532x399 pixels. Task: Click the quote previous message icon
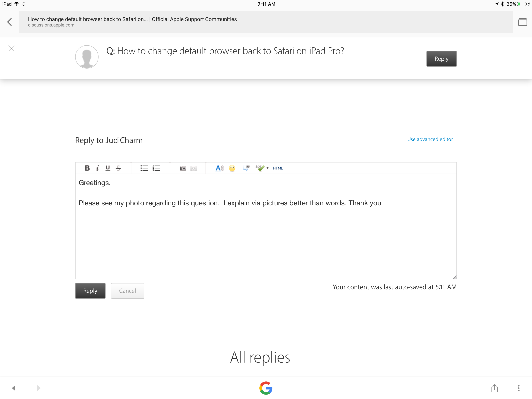point(246,168)
